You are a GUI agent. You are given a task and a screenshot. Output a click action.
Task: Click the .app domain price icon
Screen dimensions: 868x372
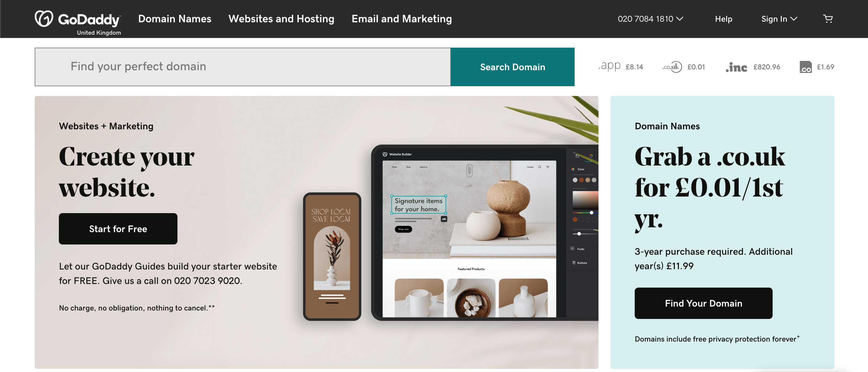tap(609, 66)
